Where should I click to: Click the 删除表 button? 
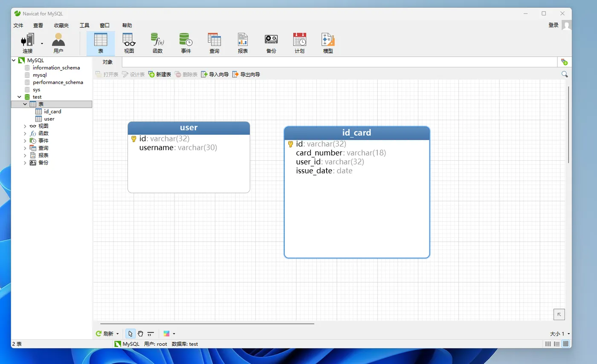point(186,75)
